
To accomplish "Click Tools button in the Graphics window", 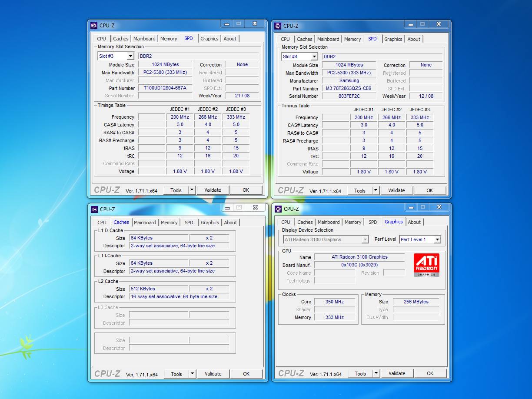I will coord(360,373).
